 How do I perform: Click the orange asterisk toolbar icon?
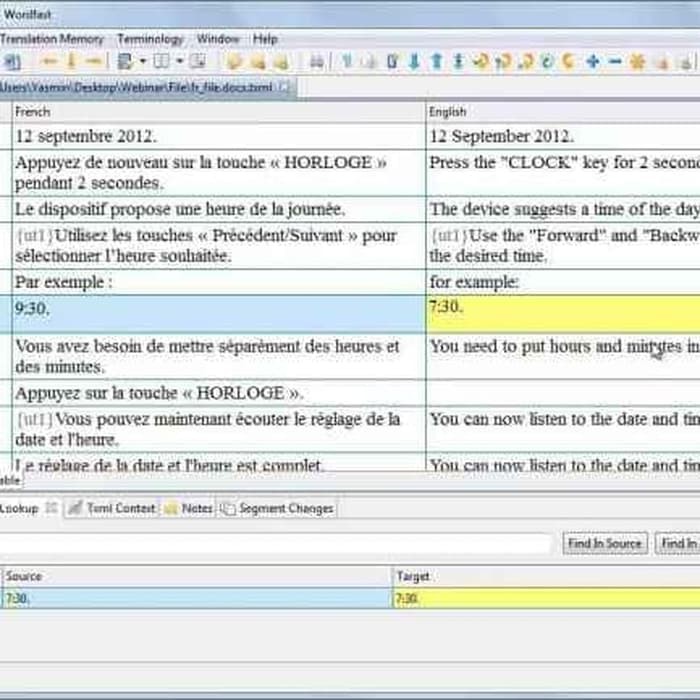point(637,62)
